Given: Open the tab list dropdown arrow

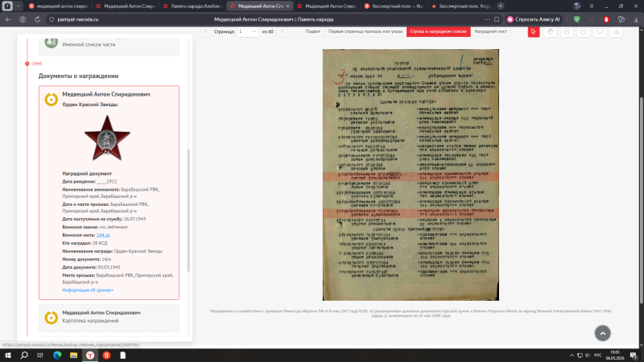Looking at the screenshot, I should click(18, 6).
